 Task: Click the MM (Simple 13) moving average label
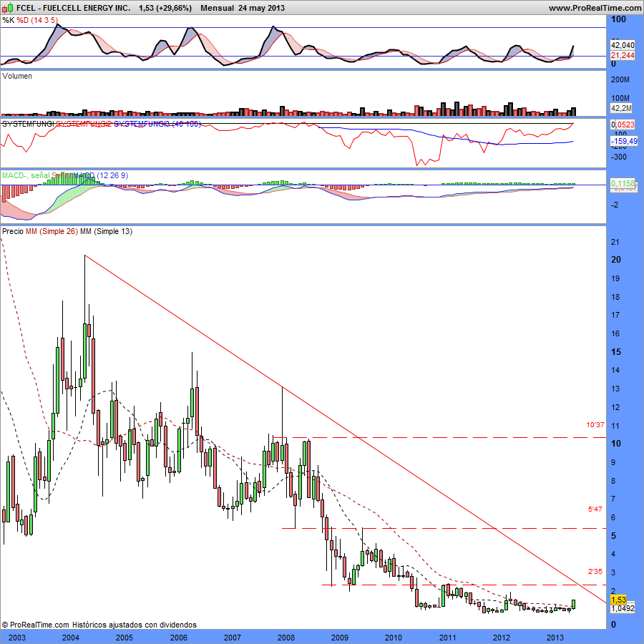click(106, 231)
